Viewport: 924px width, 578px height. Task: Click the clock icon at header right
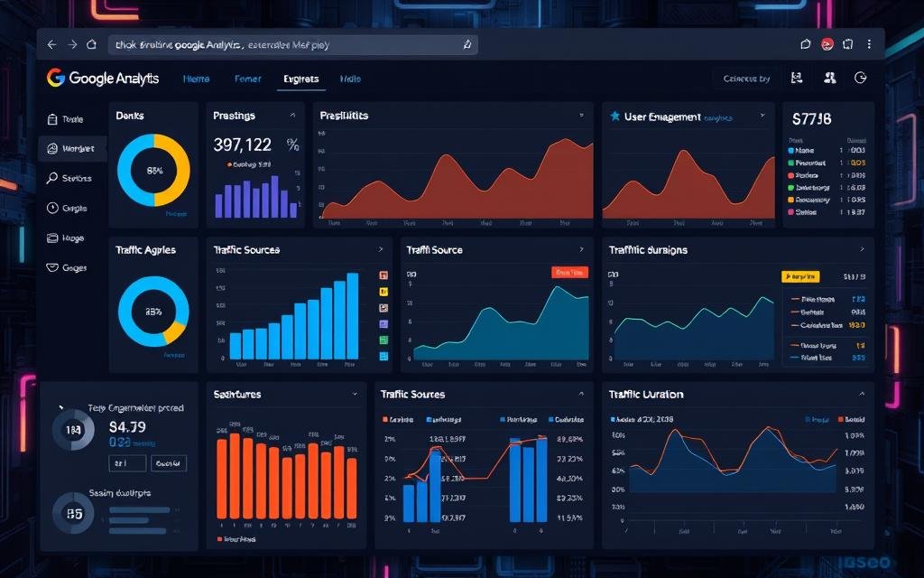859,79
